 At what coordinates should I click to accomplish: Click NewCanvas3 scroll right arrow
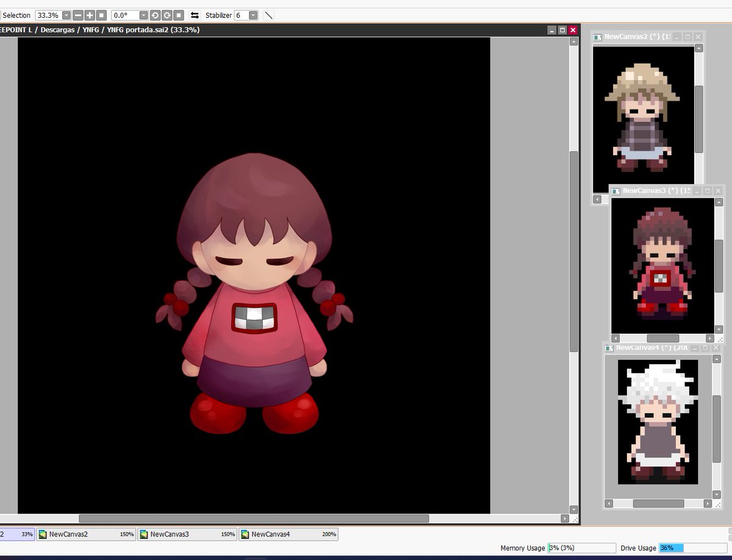point(709,338)
